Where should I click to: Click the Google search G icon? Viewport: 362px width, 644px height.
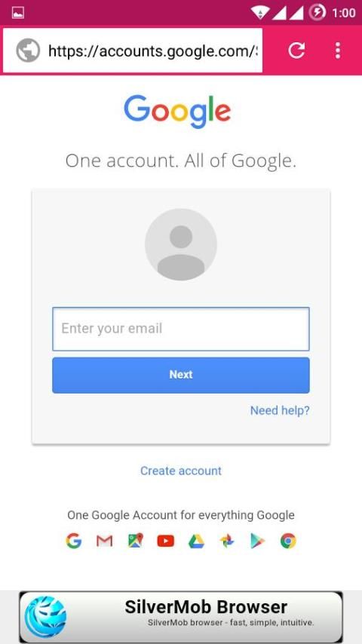74,541
